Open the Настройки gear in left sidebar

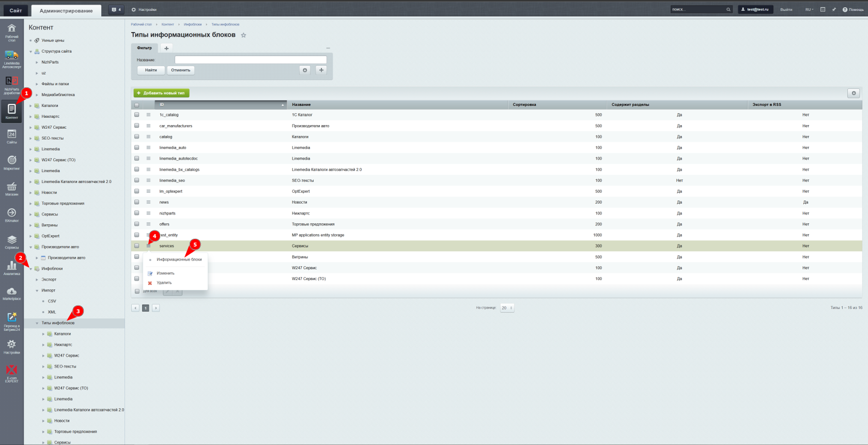click(12, 347)
